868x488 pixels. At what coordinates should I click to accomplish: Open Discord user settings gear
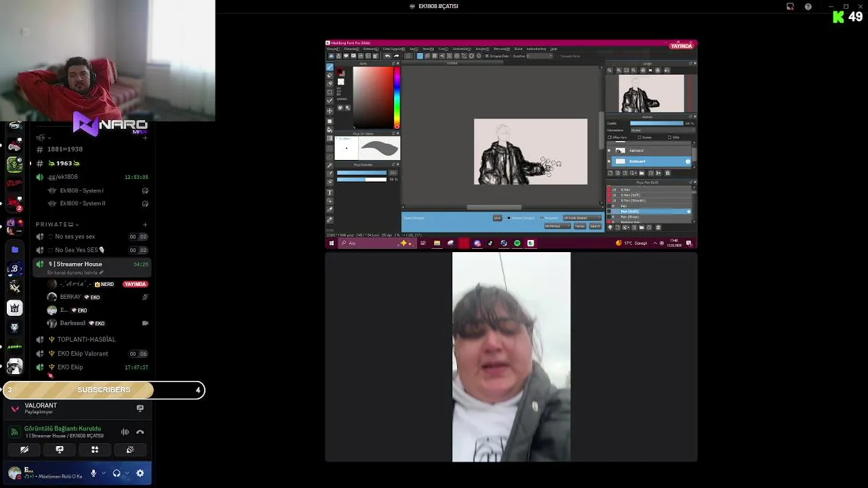pyautogui.click(x=140, y=473)
